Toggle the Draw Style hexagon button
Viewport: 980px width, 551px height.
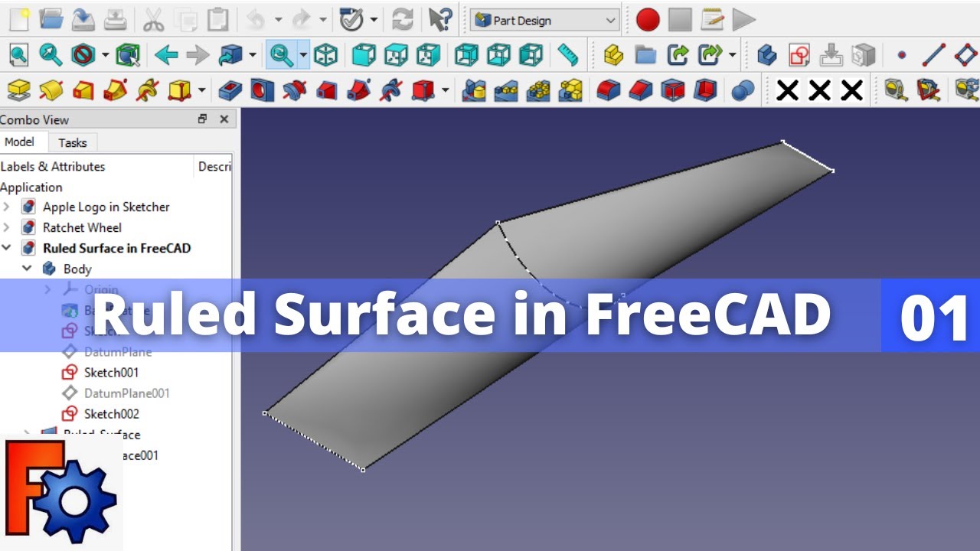click(83, 54)
